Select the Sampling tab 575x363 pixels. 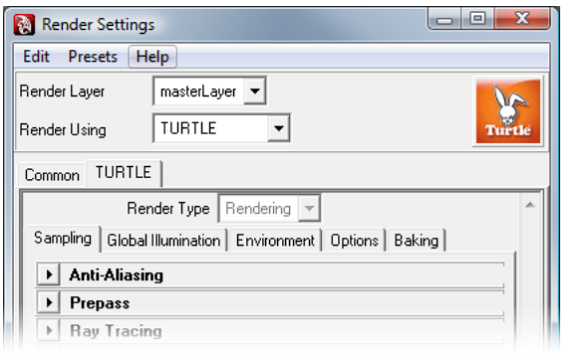(63, 238)
